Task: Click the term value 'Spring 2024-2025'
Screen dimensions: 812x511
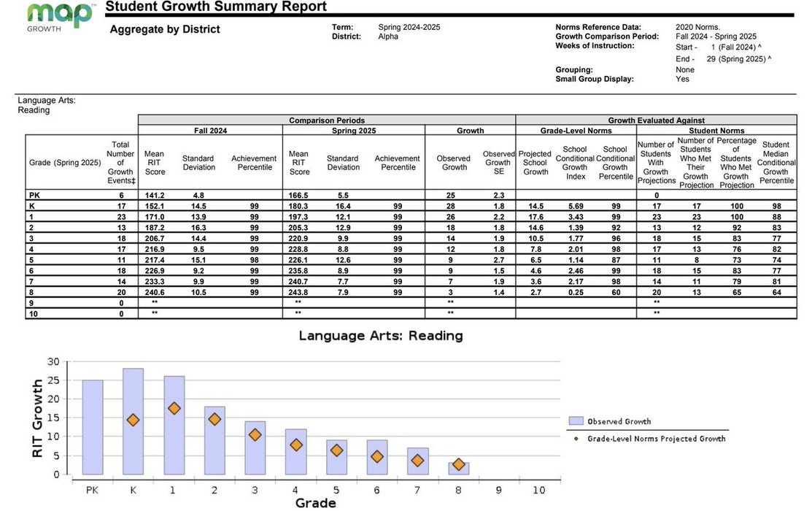Action: pos(409,27)
